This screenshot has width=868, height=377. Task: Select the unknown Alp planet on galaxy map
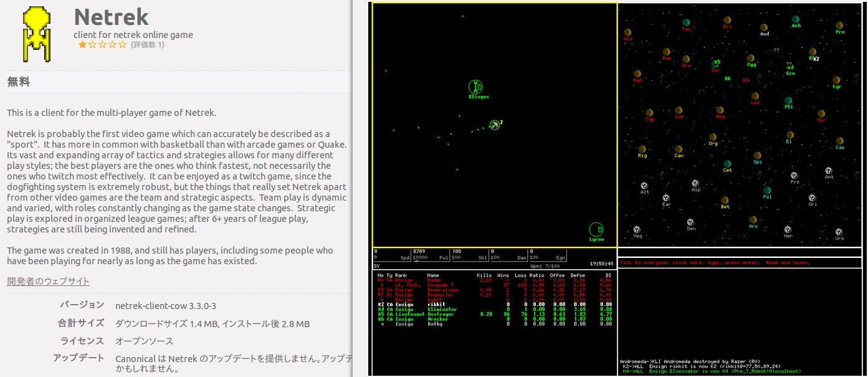tap(695, 183)
